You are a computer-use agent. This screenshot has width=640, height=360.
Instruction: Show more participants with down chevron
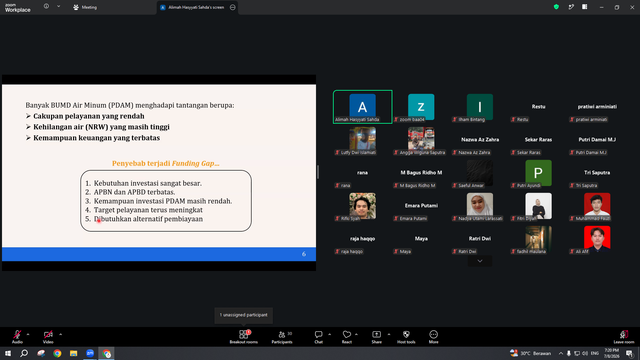point(480,261)
